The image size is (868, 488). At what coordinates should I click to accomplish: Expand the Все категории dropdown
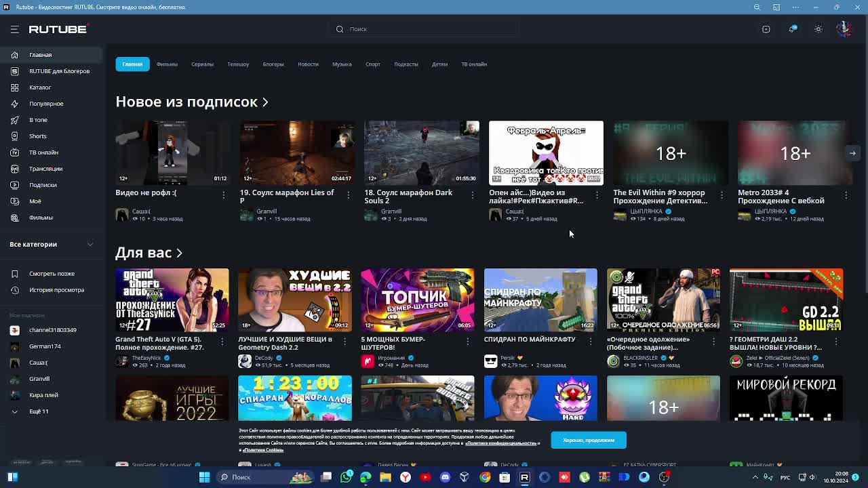[52, 245]
